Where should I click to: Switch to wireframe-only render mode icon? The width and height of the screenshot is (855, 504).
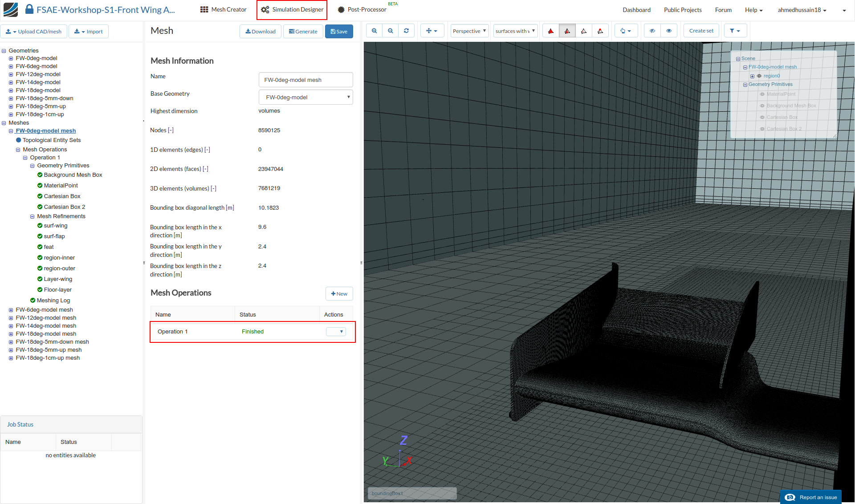(584, 31)
